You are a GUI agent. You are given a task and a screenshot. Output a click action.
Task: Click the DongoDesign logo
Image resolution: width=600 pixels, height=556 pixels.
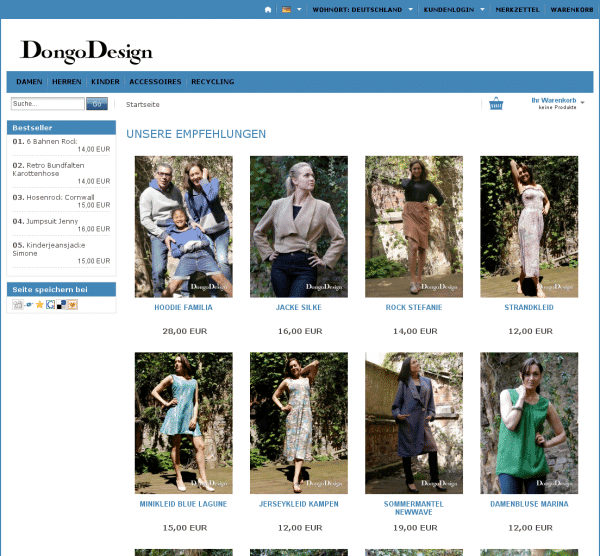[x=86, y=50]
